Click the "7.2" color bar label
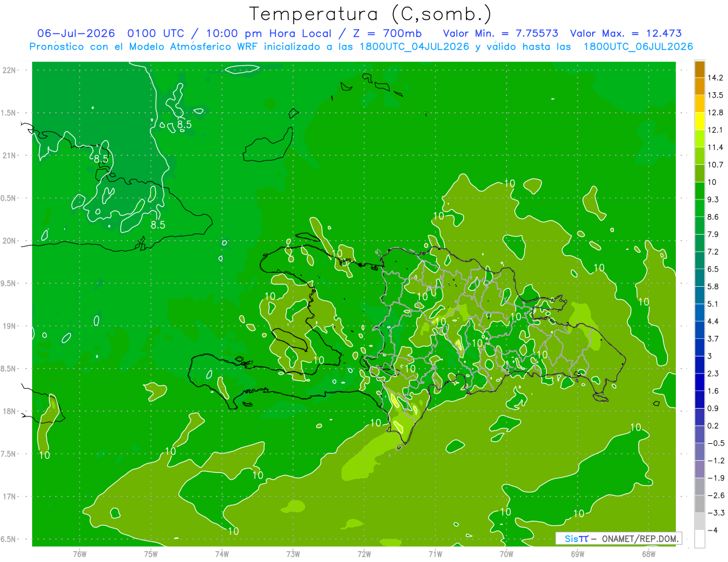This screenshot has width=728, height=562. (713, 252)
